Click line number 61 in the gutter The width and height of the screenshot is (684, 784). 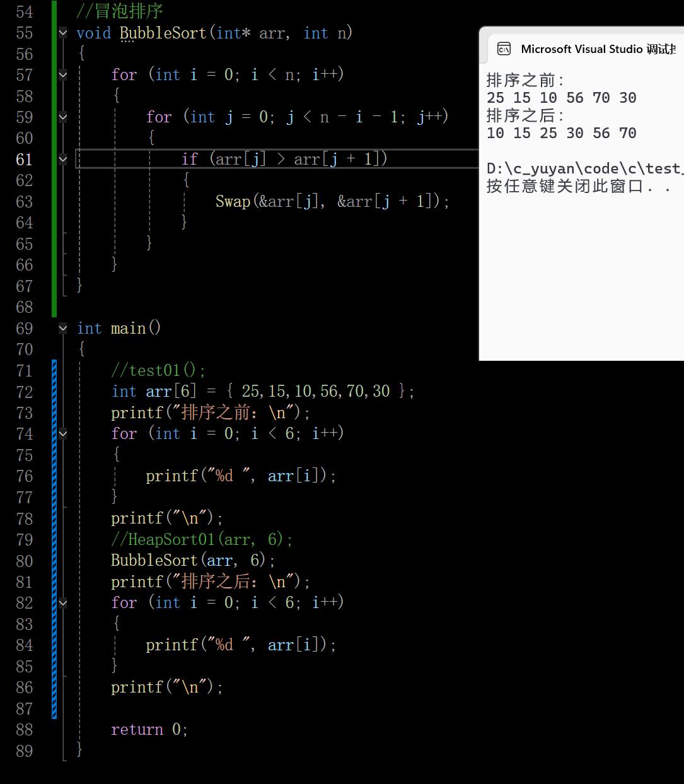24,159
